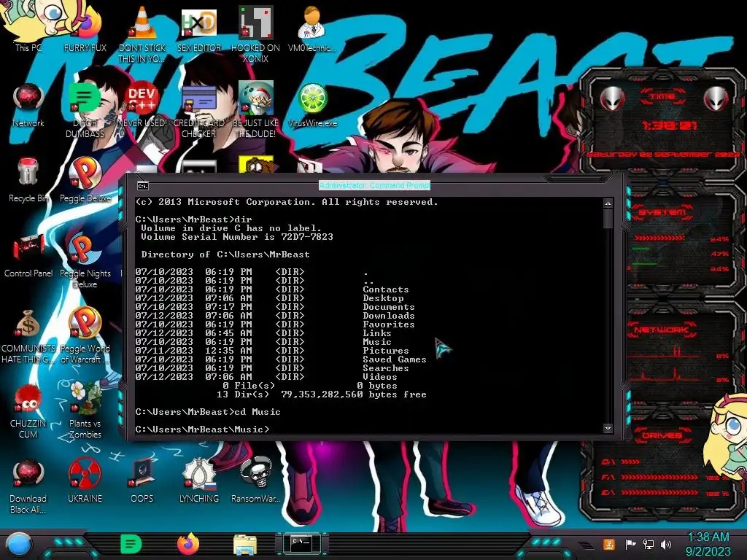The height and width of the screenshot is (560, 747).
Task: Select the UKRAINE radiation icon
Action: pos(85,481)
